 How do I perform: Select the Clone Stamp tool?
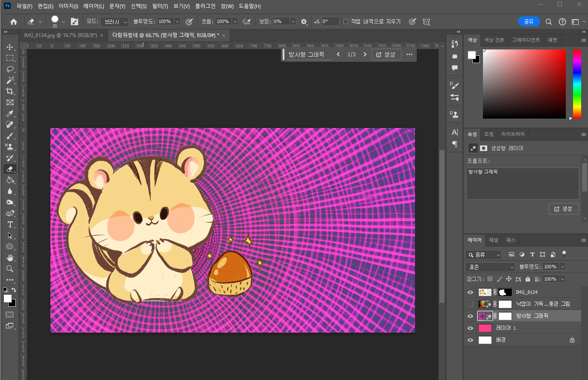coord(10,147)
